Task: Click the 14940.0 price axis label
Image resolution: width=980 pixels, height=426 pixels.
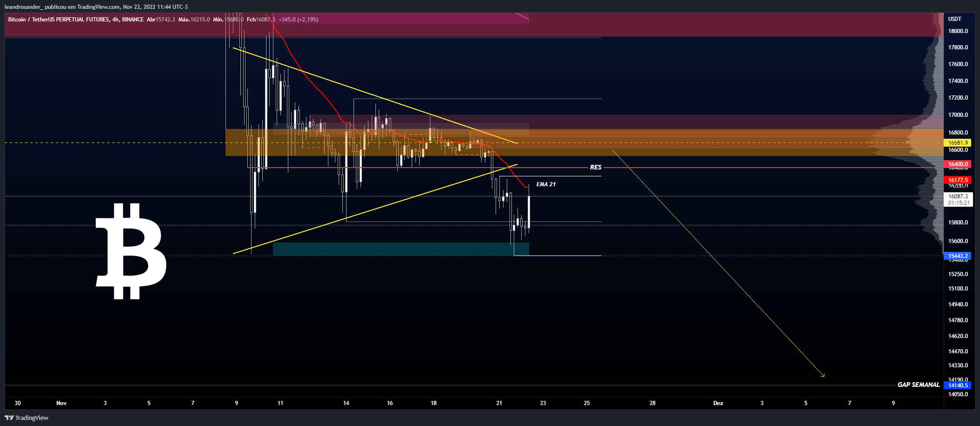Action: pyautogui.click(x=958, y=304)
